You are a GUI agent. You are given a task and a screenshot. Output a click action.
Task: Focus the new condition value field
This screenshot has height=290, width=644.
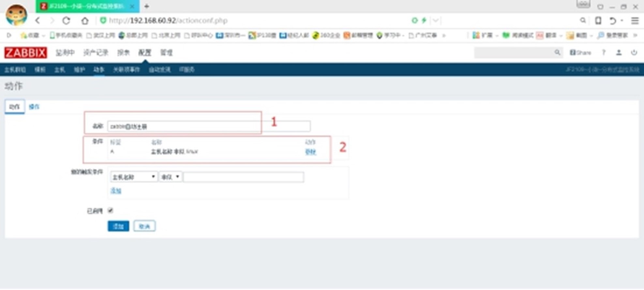point(244,177)
